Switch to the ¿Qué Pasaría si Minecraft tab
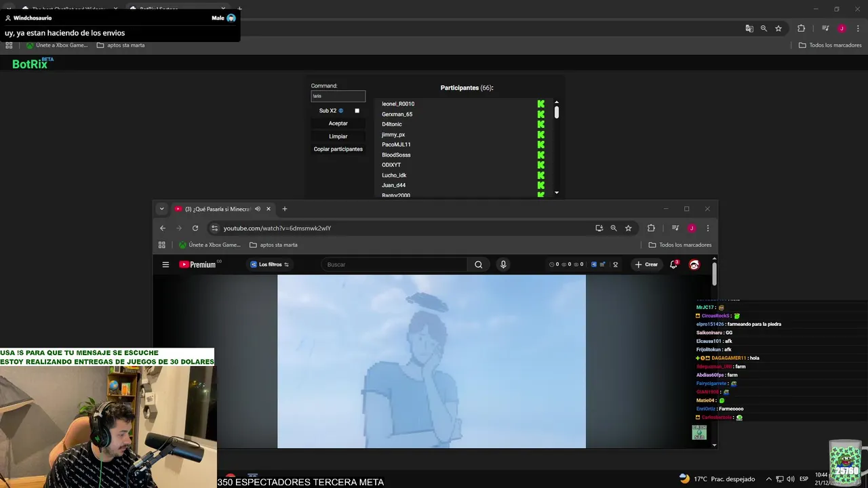The height and width of the screenshot is (488, 868). click(x=217, y=209)
